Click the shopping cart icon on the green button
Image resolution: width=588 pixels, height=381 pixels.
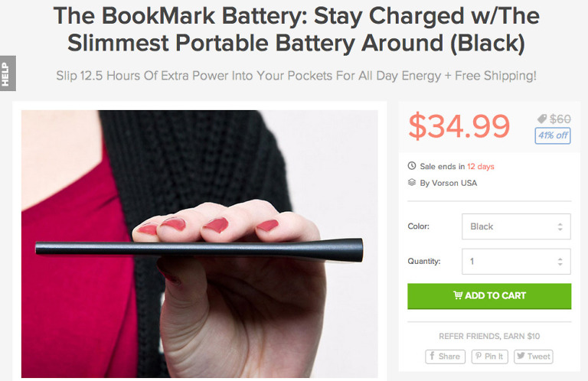point(458,295)
